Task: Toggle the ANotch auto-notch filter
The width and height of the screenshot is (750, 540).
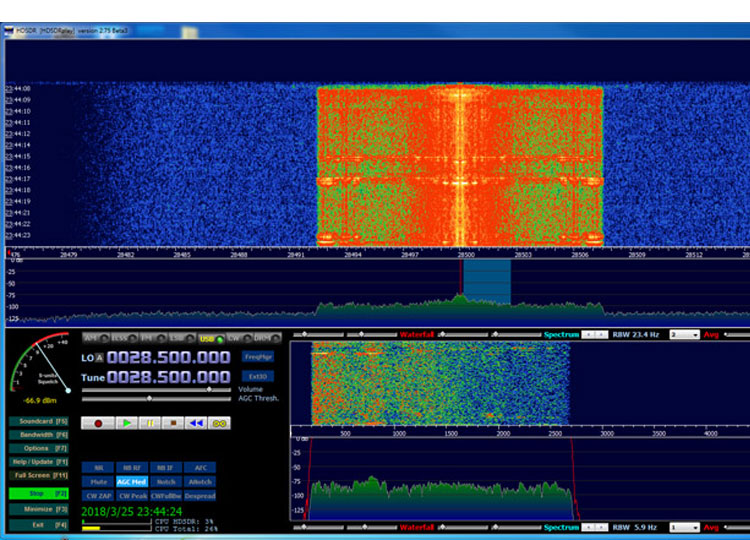Action: tap(200, 482)
